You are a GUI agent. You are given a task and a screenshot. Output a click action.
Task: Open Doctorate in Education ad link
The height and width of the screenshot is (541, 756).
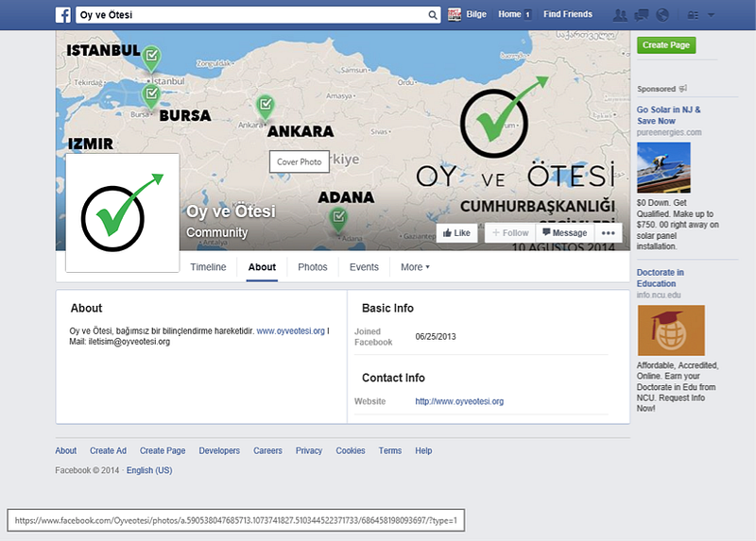tap(660, 278)
